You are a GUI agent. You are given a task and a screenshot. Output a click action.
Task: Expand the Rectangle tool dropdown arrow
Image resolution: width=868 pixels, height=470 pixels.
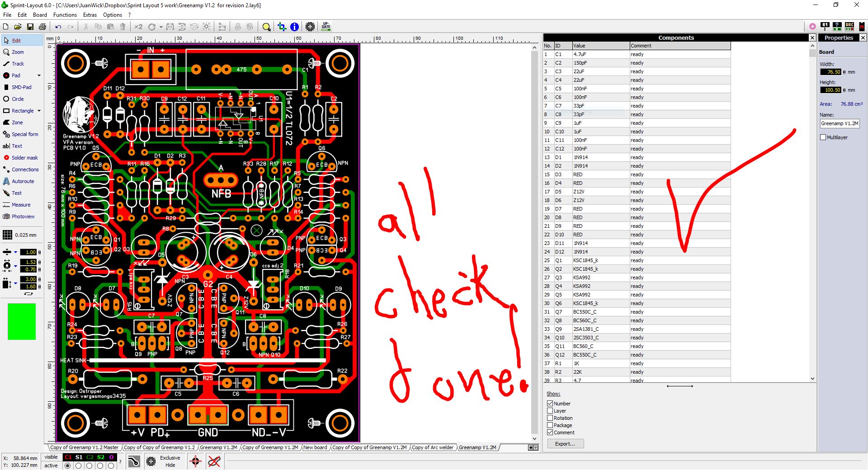[x=39, y=111]
